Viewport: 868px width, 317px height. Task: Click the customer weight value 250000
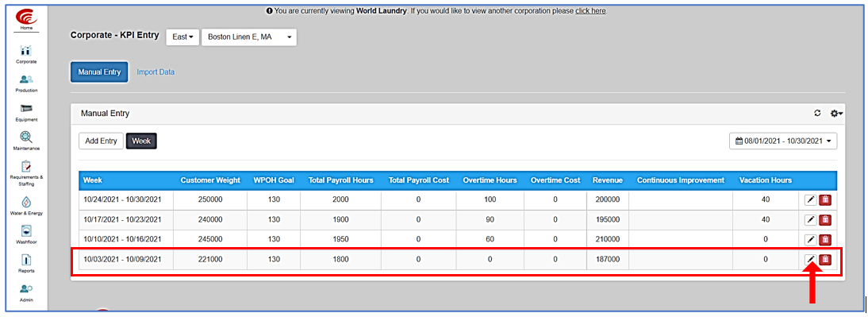coord(209,200)
